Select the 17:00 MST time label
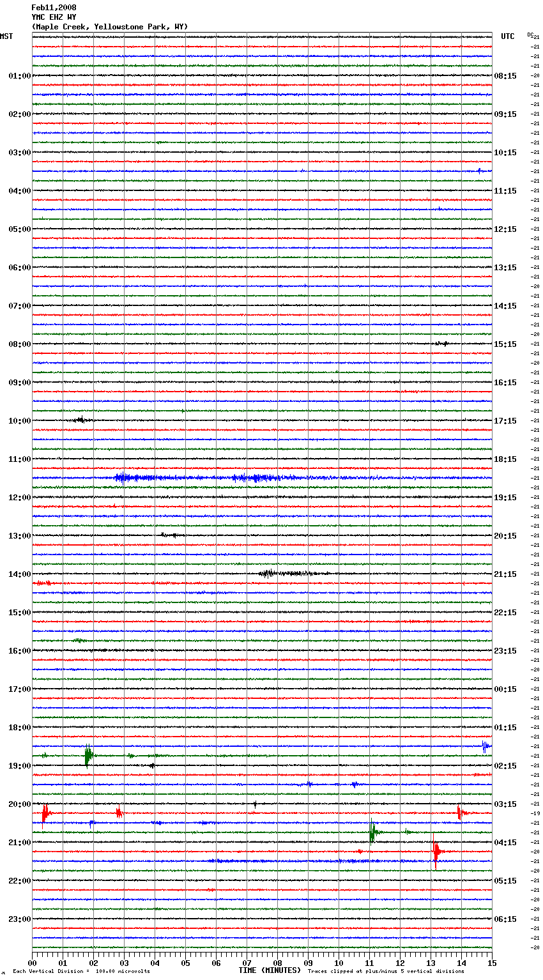Image resolution: width=543 pixels, height=980 pixels. (20, 689)
